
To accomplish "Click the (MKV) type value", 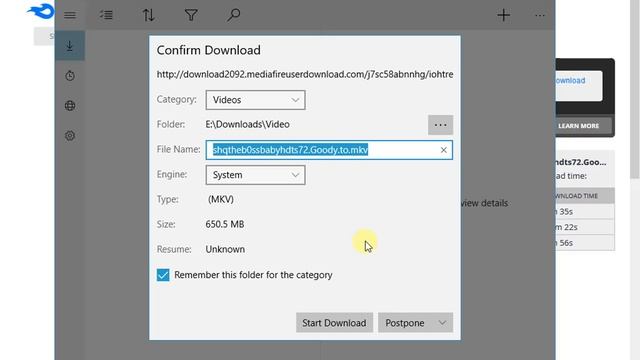I will (221, 200).
